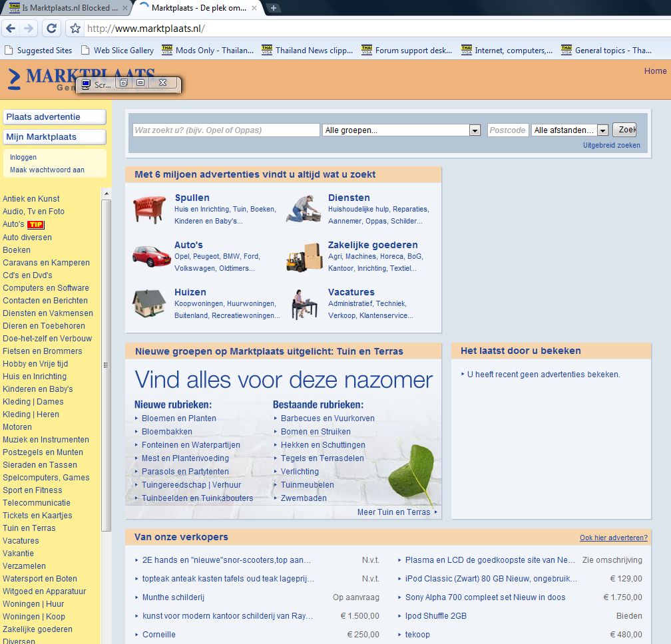Choose 'Spelcomputers, Games' in the sidebar
Viewport: 671px width, 644px height.
click(46, 478)
